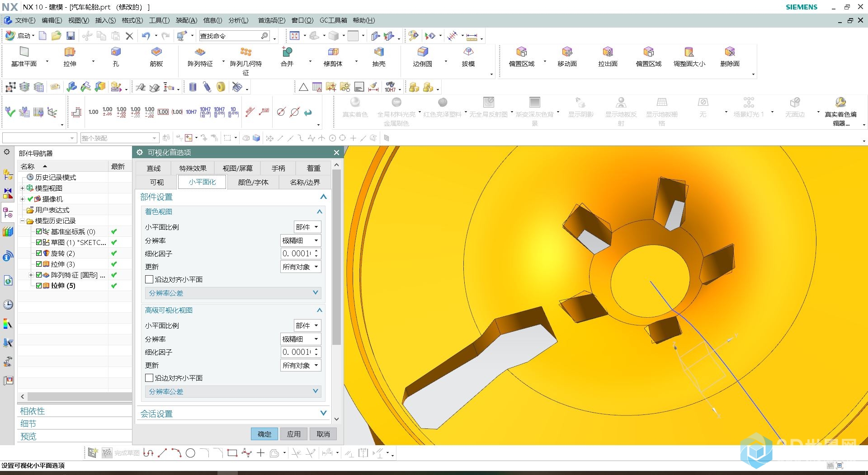Click the Extrude (拉伸) tool icon
Image resolution: width=868 pixels, height=475 pixels.
(x=70, y=52)
